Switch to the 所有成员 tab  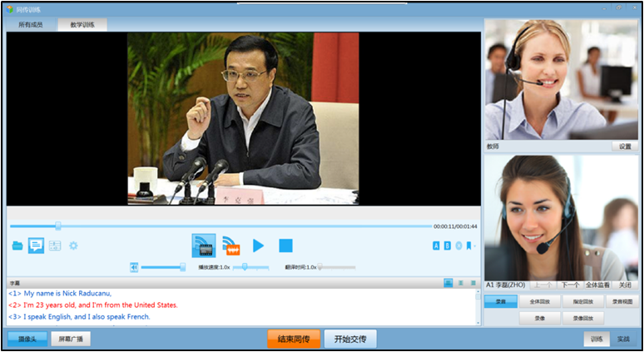pos(32,24)
